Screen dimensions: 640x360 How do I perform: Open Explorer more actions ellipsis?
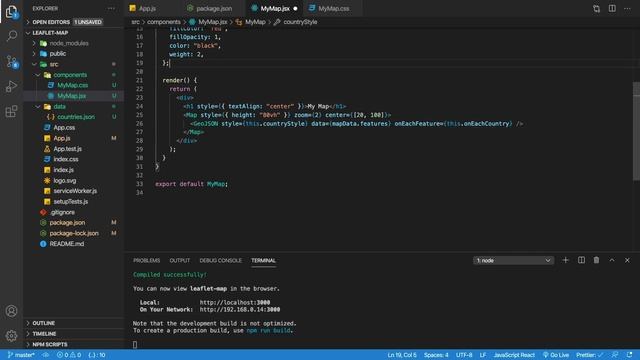(x=111, y=8)
